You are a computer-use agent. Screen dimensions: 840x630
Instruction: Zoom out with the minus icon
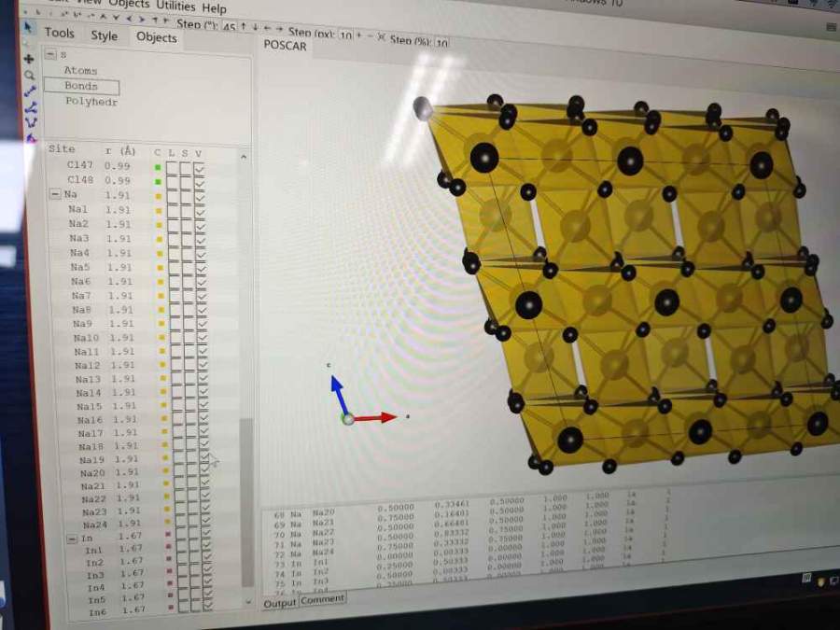tap(370, 36)
